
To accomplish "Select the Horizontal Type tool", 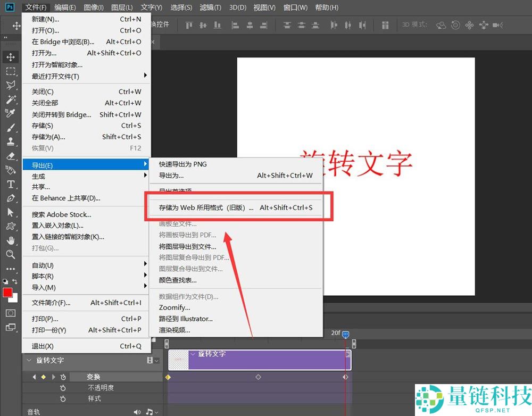I will tap(10, 184).
